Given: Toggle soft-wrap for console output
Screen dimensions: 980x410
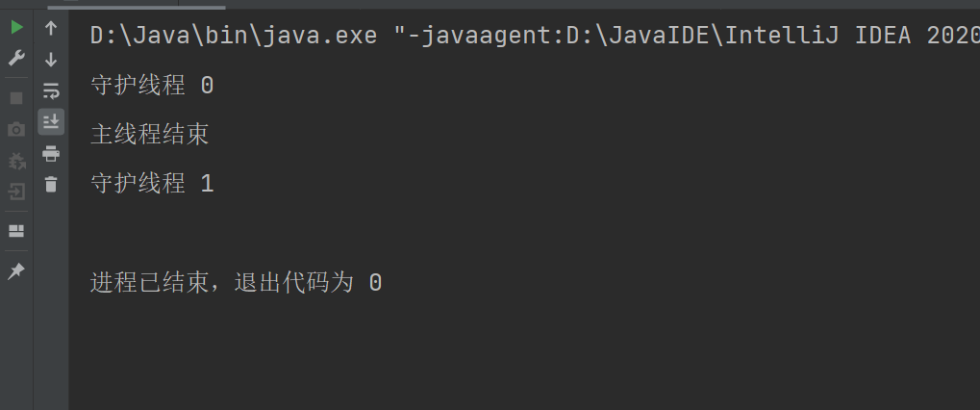Looking at the screenshot, I should tap(51, 90).
